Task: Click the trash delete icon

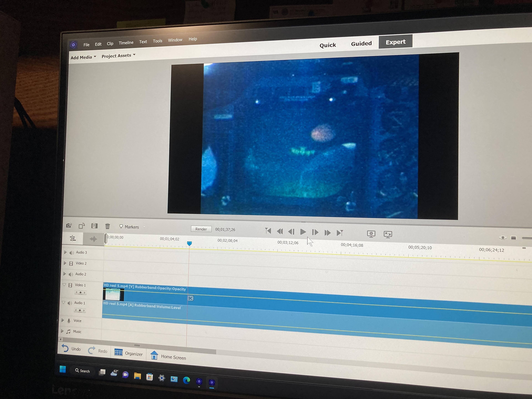Action: point(108,226)
